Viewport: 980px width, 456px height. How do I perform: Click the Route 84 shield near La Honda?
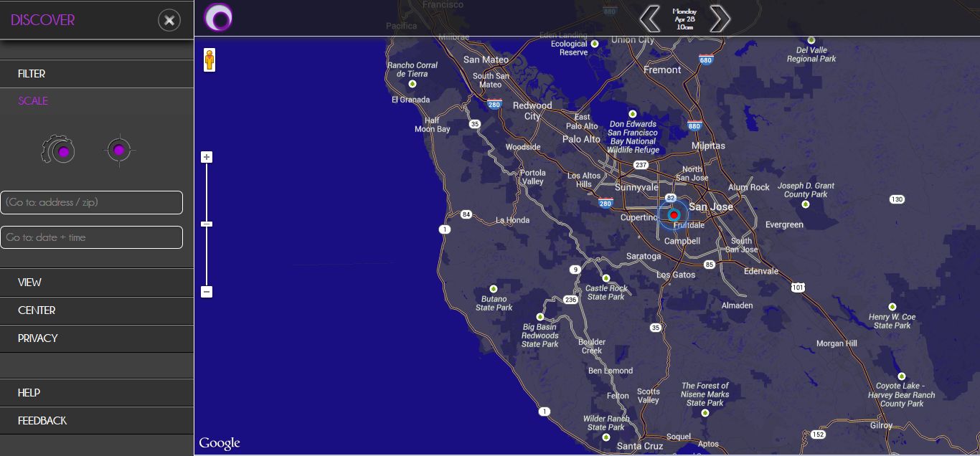click(x=466, y=214)
